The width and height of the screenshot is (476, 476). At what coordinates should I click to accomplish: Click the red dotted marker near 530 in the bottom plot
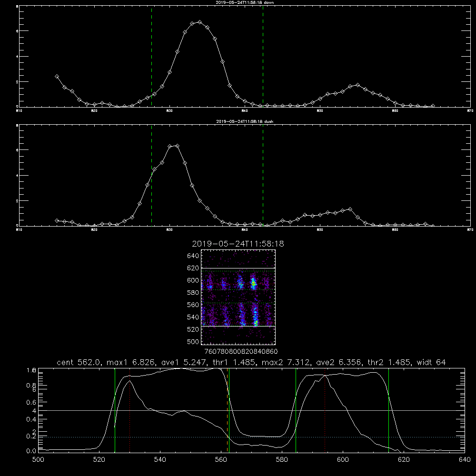click(x=130, y=410)
